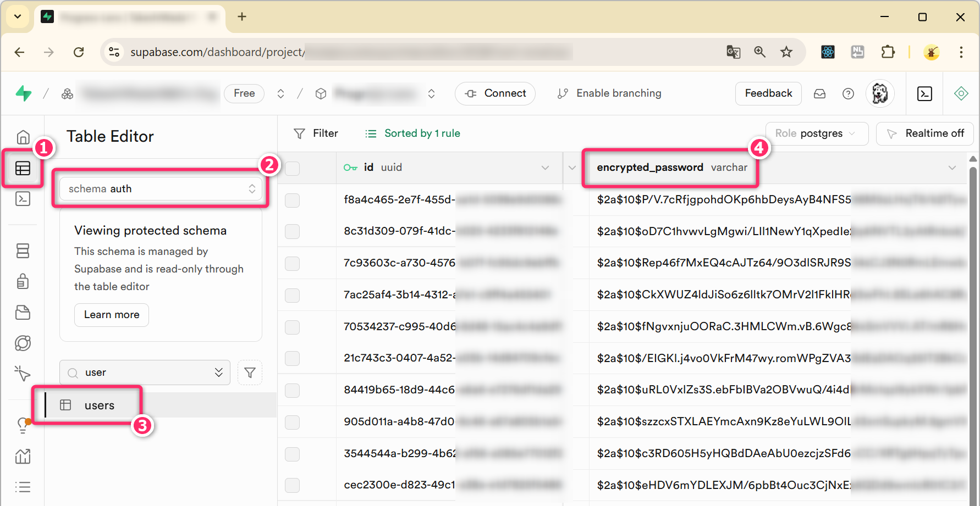Open Realtime sidebar icon

click(23, 374)
